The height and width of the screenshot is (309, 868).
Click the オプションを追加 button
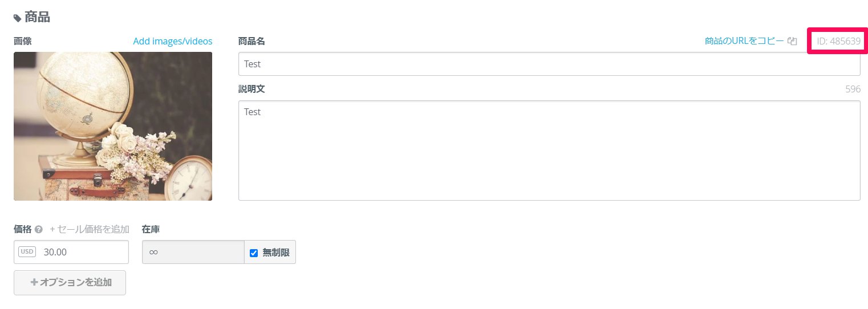click(x=70, y=283)
